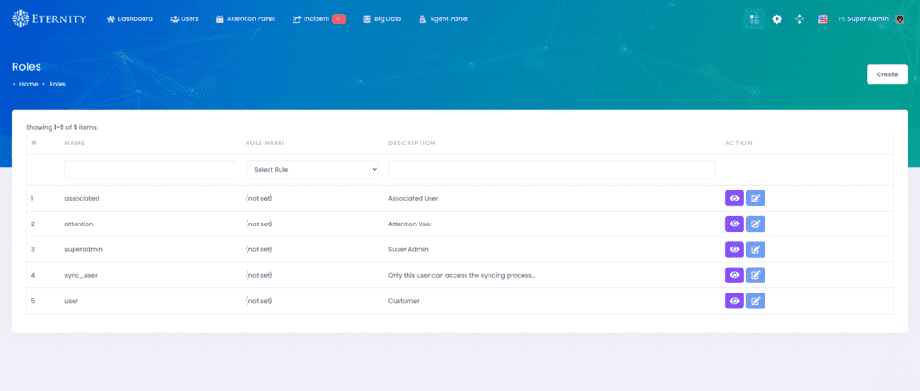Follow the Home breadcrumb link
The height and width of the screenshot is (391, 920).
tap(28, 84)
